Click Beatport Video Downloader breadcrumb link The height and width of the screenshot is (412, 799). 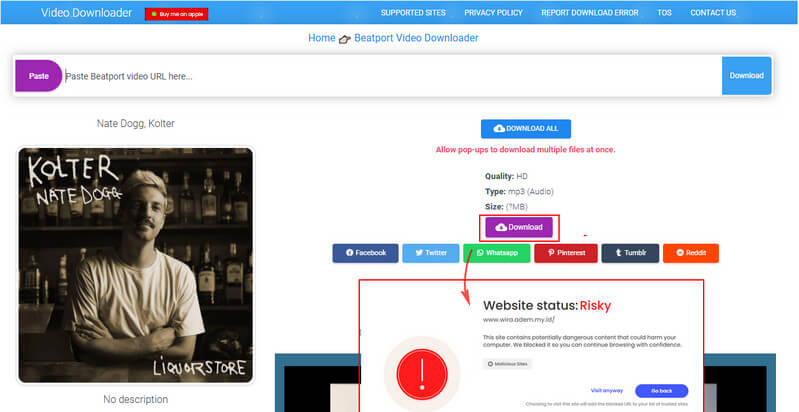coord(416,38)
